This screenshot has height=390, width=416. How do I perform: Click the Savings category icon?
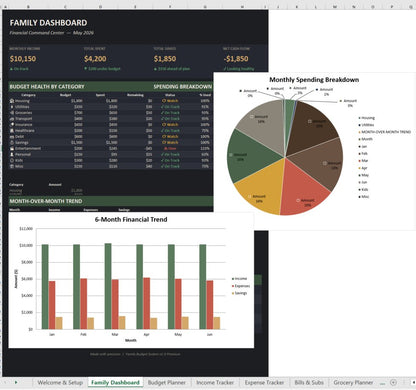tap(12, 143)
